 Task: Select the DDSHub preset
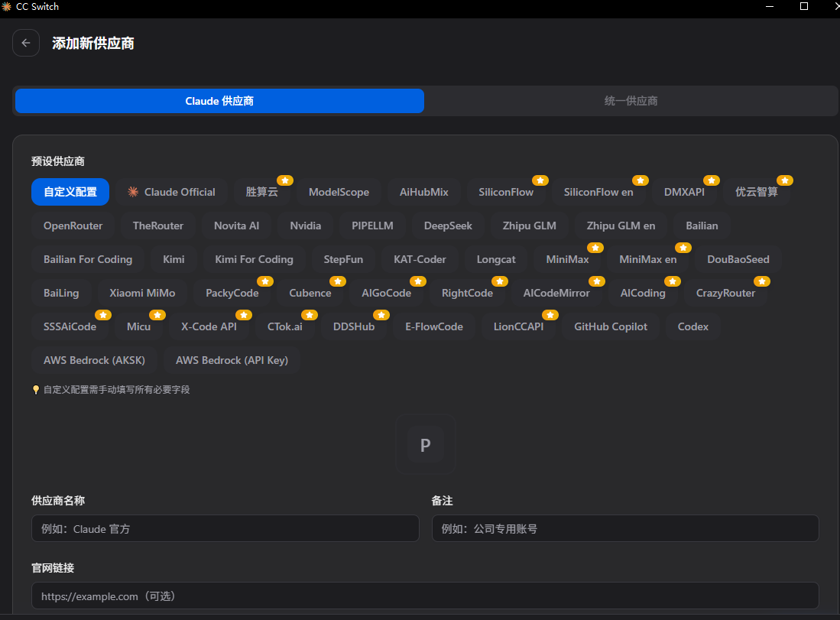(x=354, y=327)
